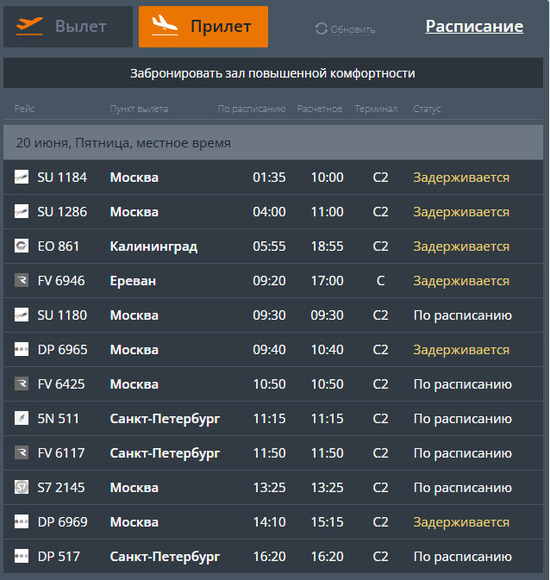The width and height of the screenshot is (550, 580).
Task: Open flight SU 1286 from Москва
Action: (x=273, y=212)
